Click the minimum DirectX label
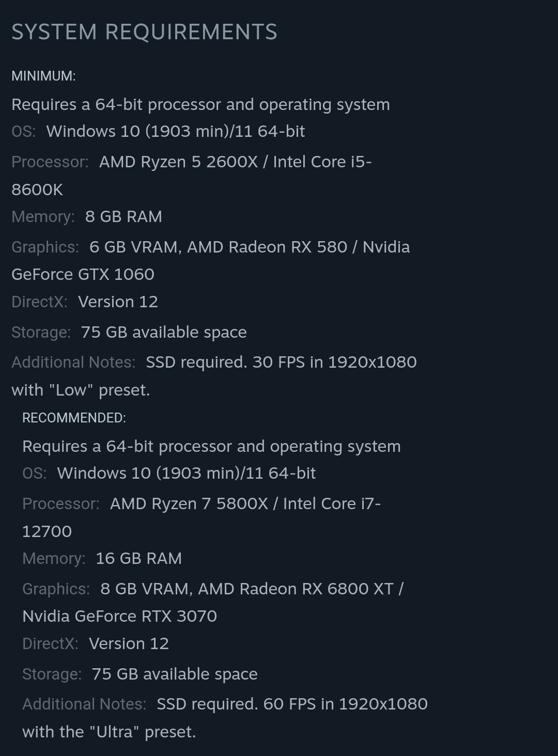558x756 pixels. (x=39, y=302)
